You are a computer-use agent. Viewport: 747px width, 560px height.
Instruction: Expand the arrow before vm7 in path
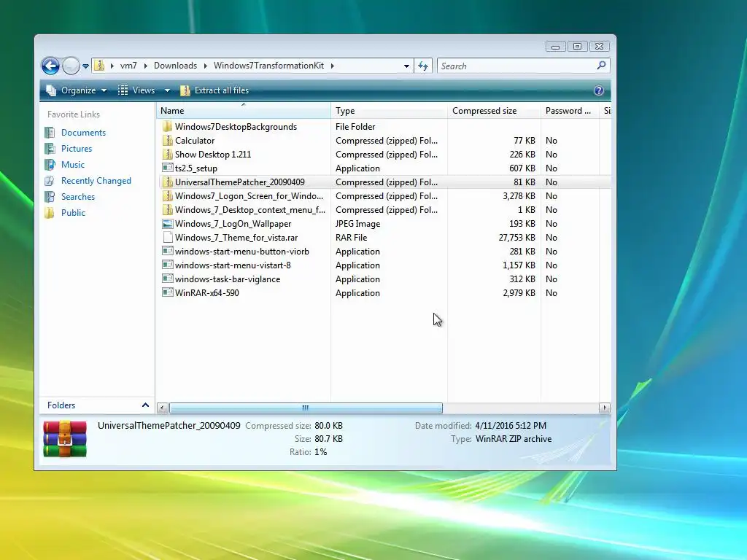pyautogui.click(x=112, y=66)
